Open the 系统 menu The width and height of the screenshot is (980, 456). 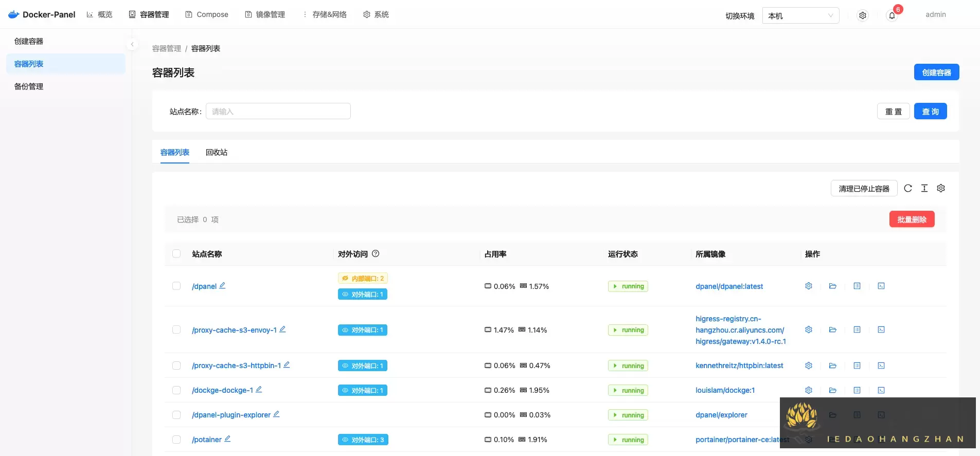tap(376, 14)
